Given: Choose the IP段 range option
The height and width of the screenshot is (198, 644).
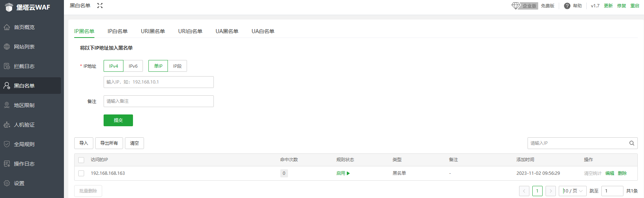Looking at the screenshot, I should point(177,66).
